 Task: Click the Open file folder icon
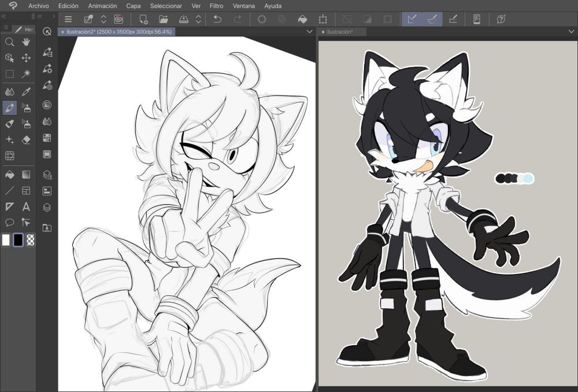[x=164, y=19]
